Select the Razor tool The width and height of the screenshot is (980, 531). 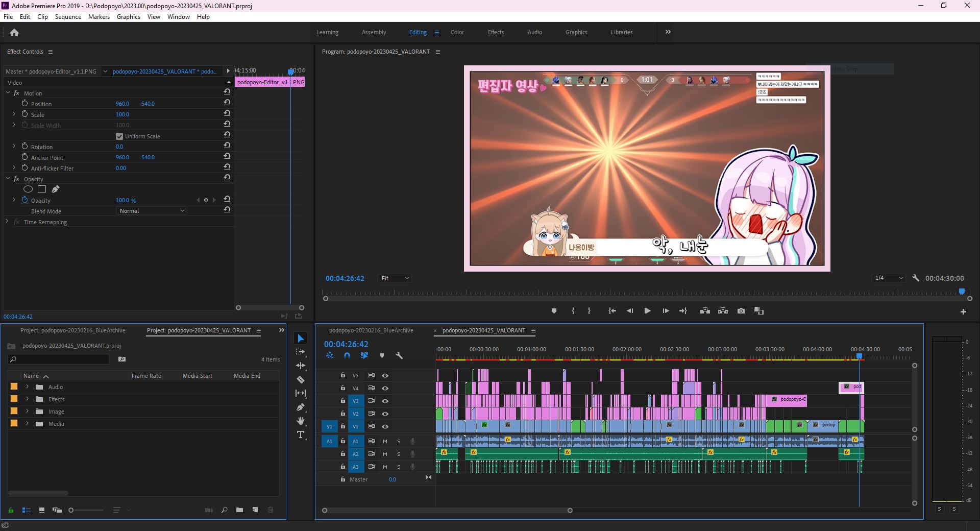pos(301,379)
